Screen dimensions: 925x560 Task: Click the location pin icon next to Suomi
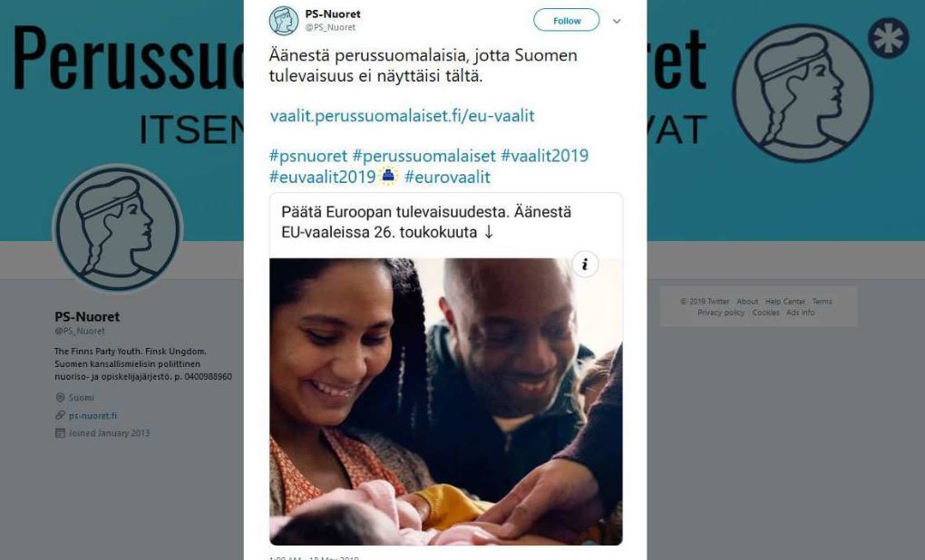[x=60, y=398]
